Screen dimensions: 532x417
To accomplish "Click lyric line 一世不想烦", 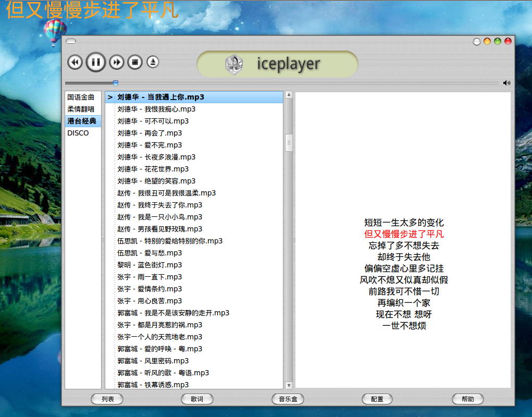I will (404, 326).
